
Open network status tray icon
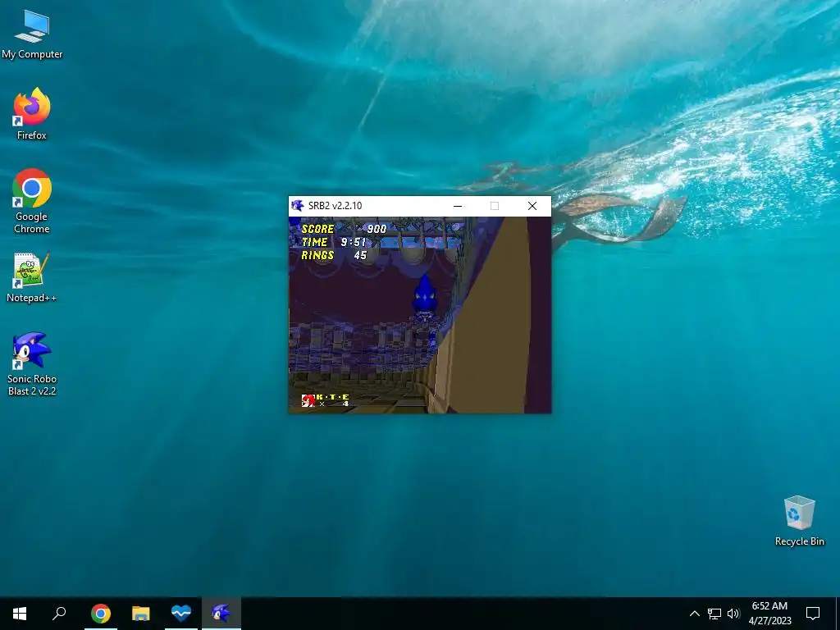tap(714, 614)
